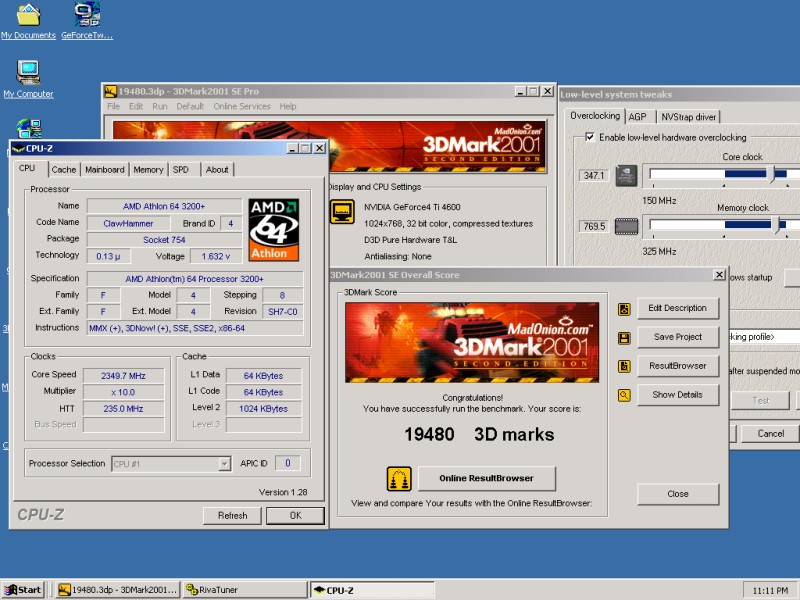Click the HTT value 235.0 MHz
Viewport: 800px width, 600px height.
pyautogui.click(x=123, y=409)
